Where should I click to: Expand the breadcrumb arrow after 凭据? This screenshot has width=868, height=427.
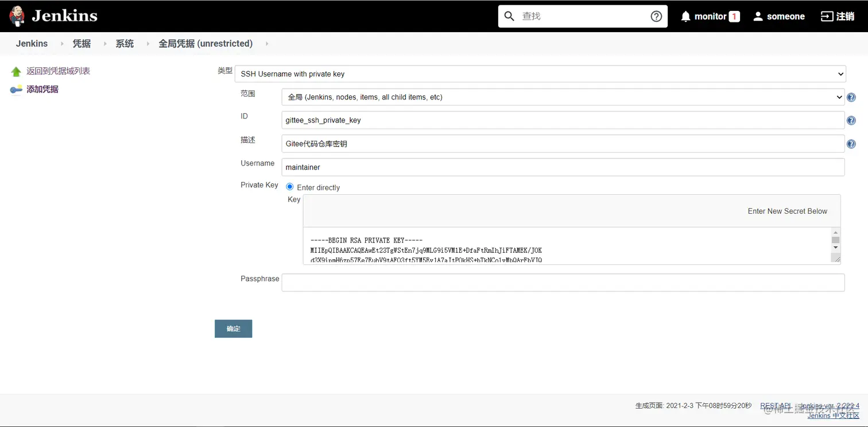pos(104,44)
